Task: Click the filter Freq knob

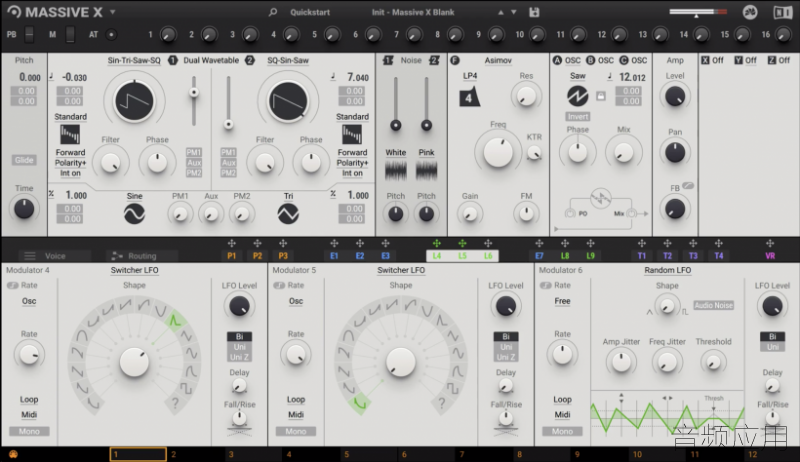Action: (498, 152)
